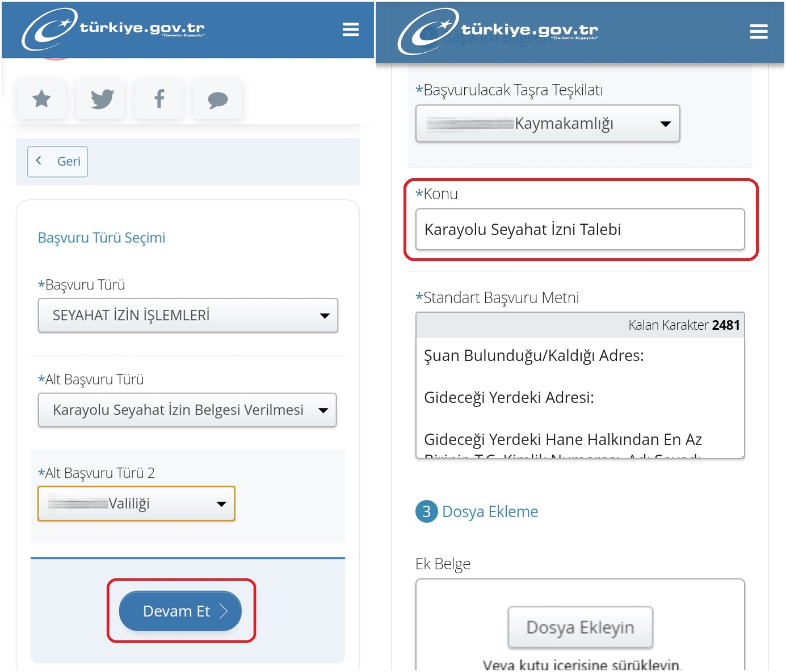Share via the Facebook icon
This screenshot has width=786, height=672.
click(x=159, y=99)
